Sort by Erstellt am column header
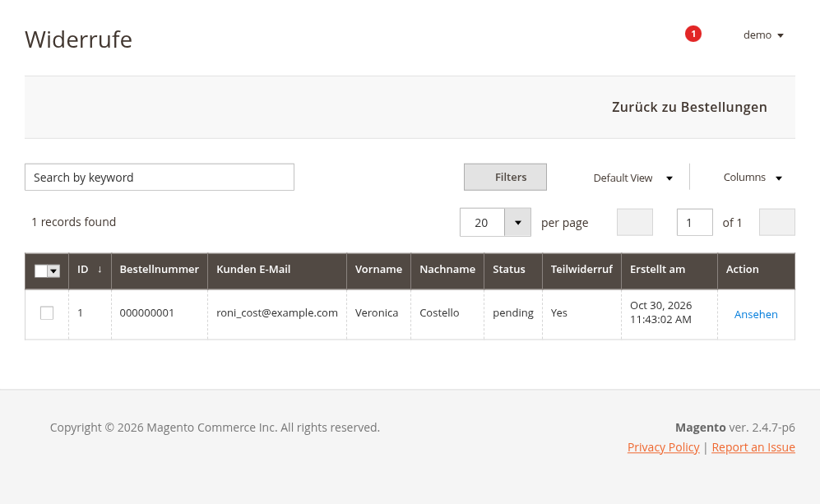 (669, 270)
